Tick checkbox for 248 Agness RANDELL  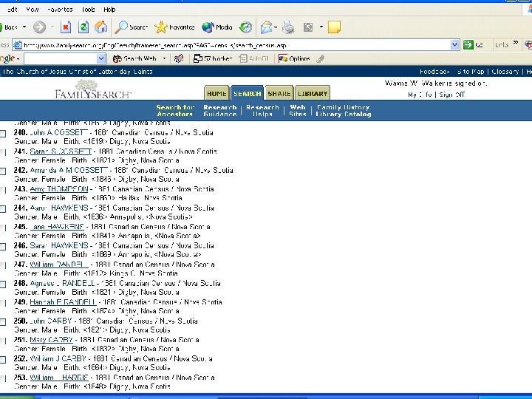coord(3,284)
